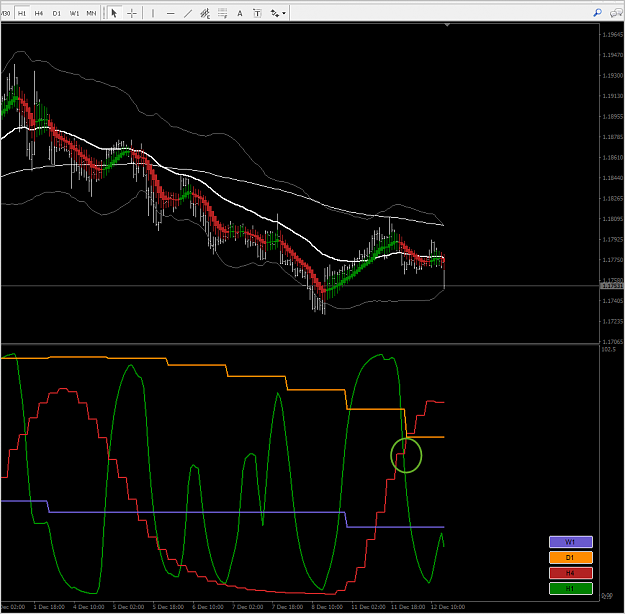
Task: Click the '5 Dec 18:00' time label
Action: pos(171,607)
